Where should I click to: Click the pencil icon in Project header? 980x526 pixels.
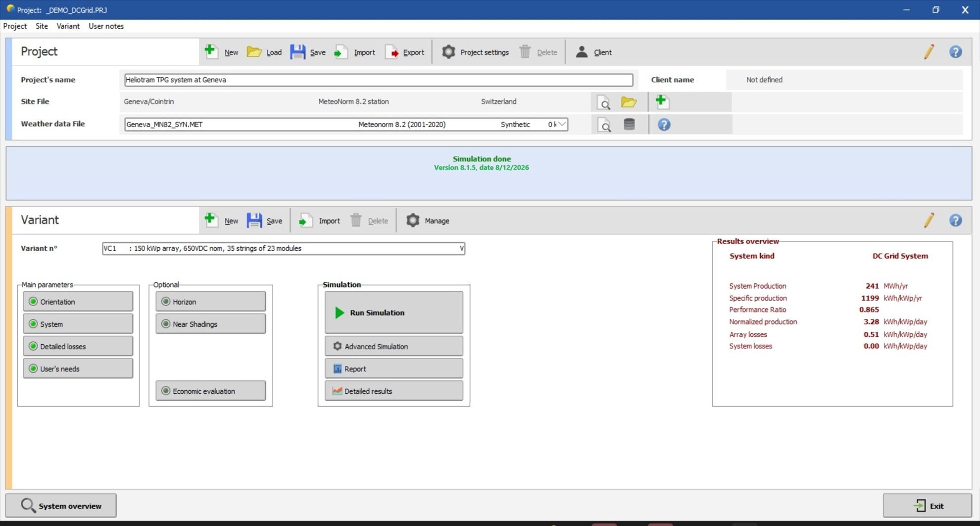[x=929, y=52]
